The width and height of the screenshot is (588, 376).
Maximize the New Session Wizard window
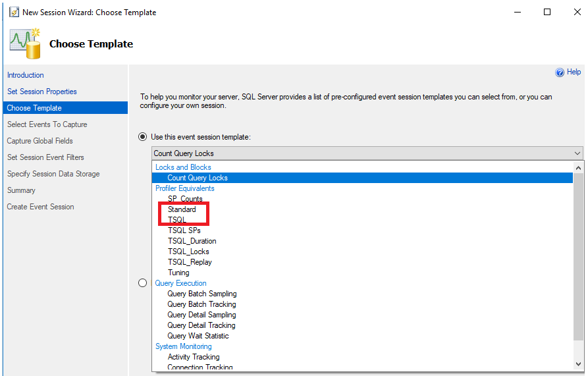[x=547, y=12]
